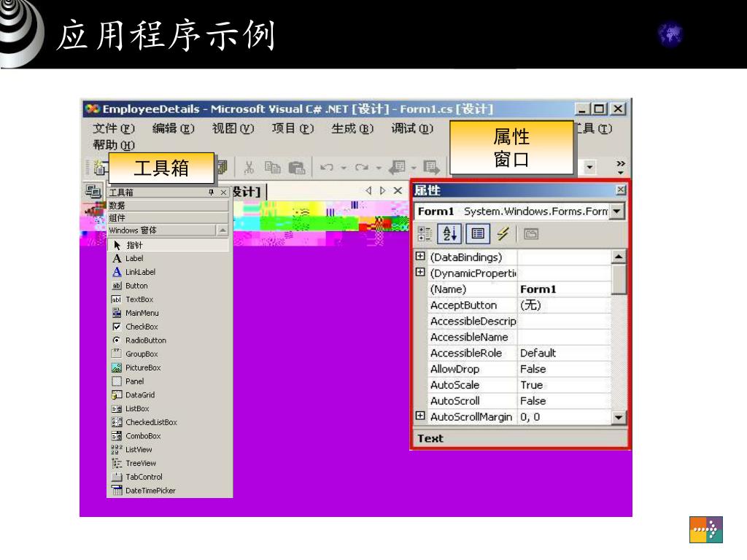Click the (Name) value Form1 field
747x560 pixels.
[564, 289]
